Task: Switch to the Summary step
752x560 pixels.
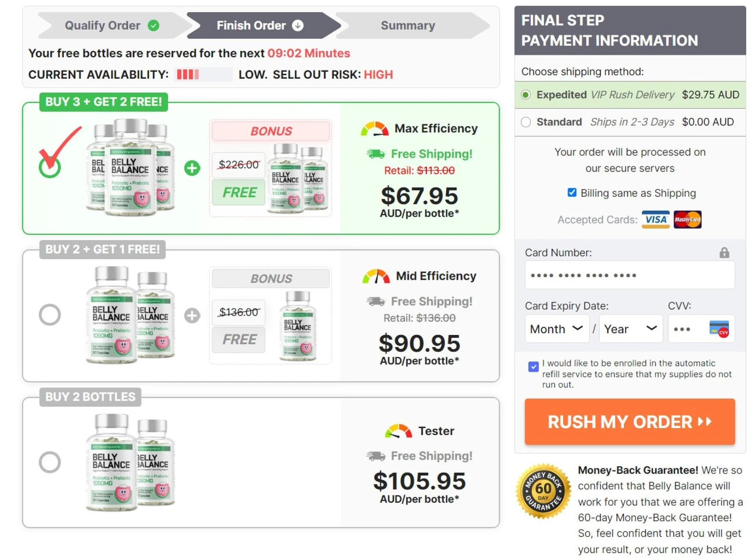Action: point(407,25)
